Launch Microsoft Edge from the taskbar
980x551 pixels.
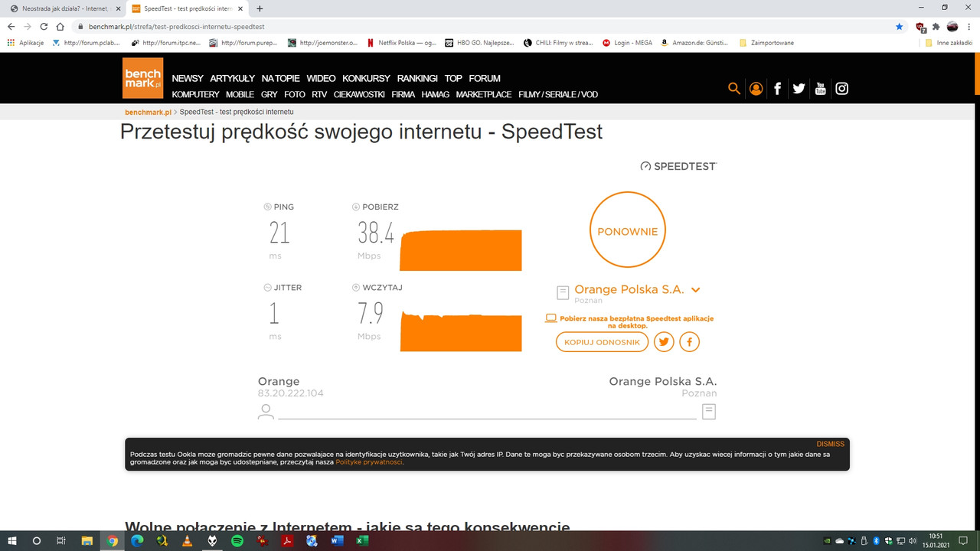click(x=137, y=541)
